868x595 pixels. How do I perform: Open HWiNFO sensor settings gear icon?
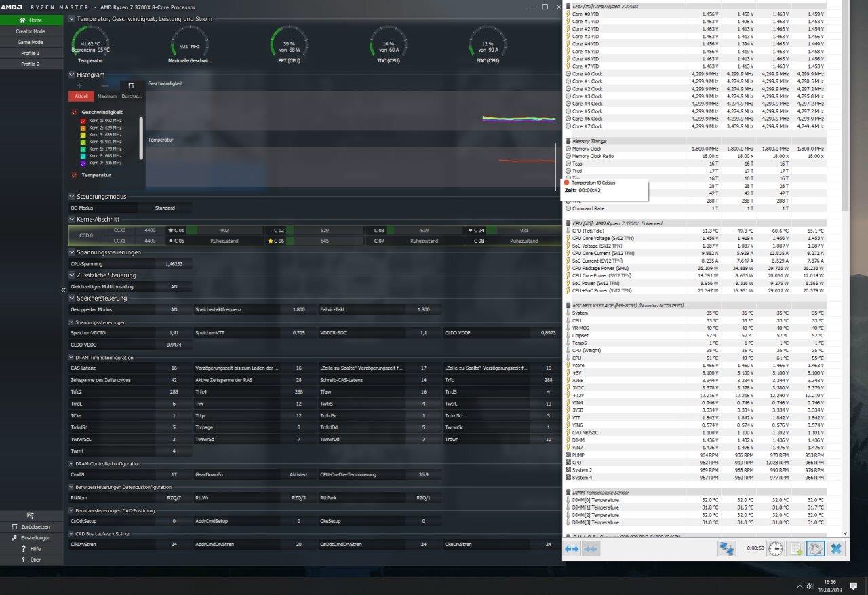tap(816, 548)
